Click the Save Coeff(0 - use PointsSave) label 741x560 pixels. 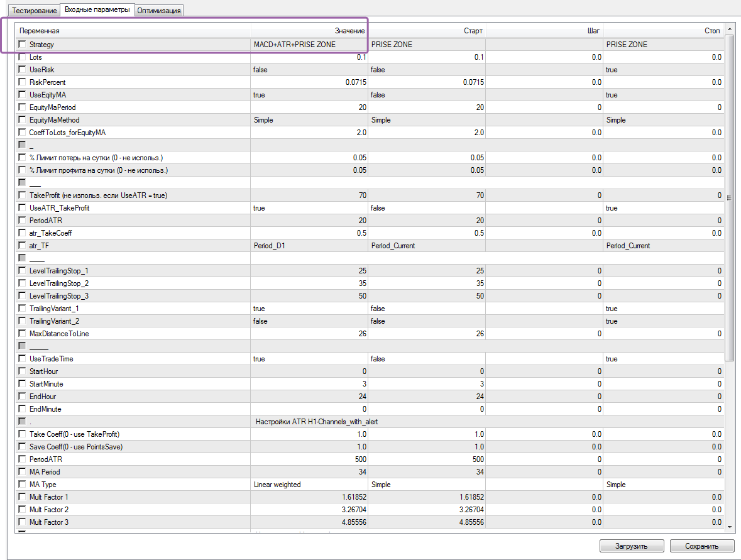coord(75,447)
